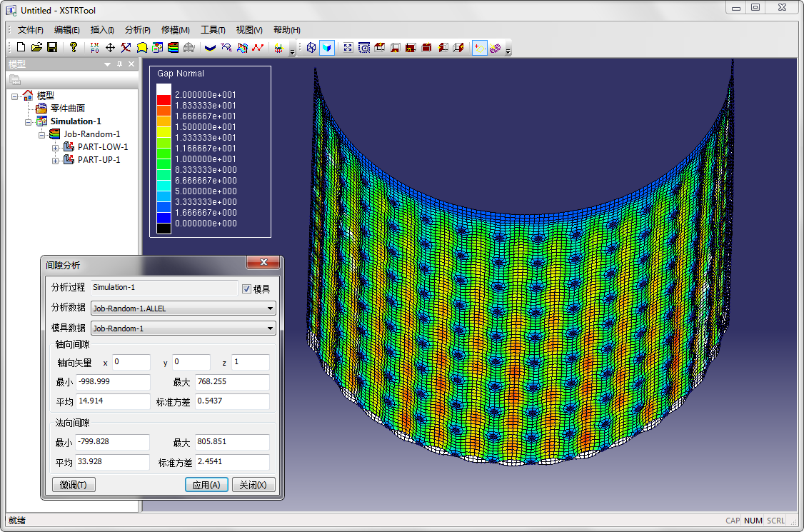The height and width of the screenshot is (532, 804).
Task: Select the four-way move arrows tool
Action: pos(110,48)
